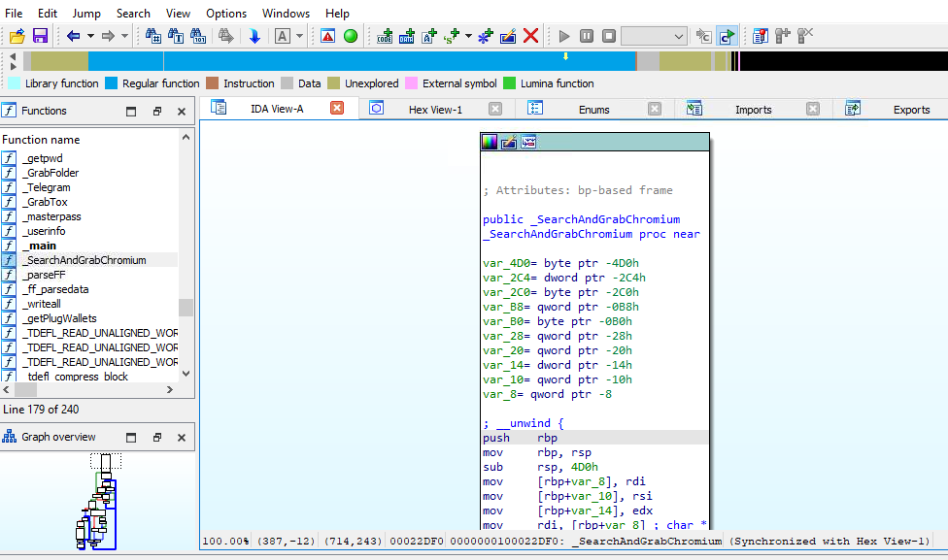
Task: Expand the dropdown beside the letter A icon
Action: (299, 36)
